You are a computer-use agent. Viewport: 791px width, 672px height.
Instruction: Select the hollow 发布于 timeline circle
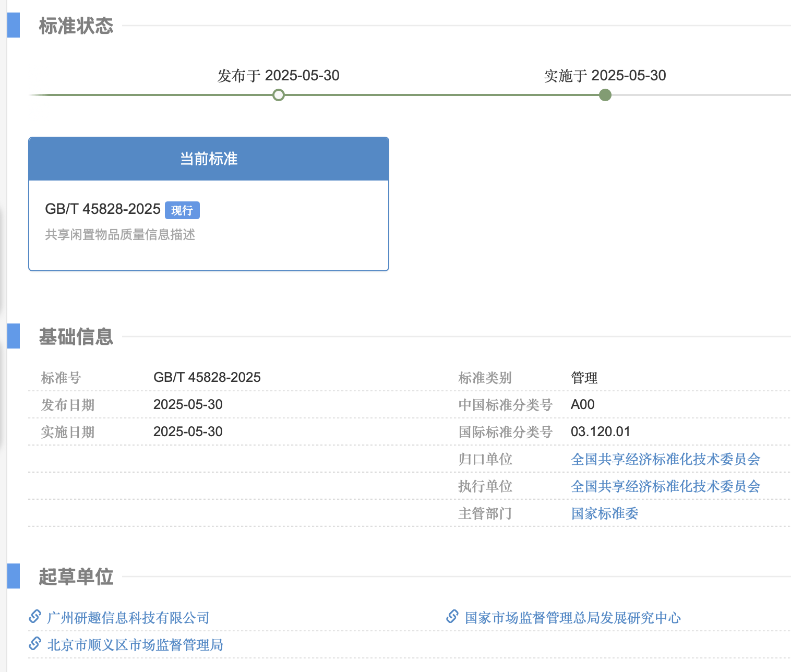[x=278, y=95]
